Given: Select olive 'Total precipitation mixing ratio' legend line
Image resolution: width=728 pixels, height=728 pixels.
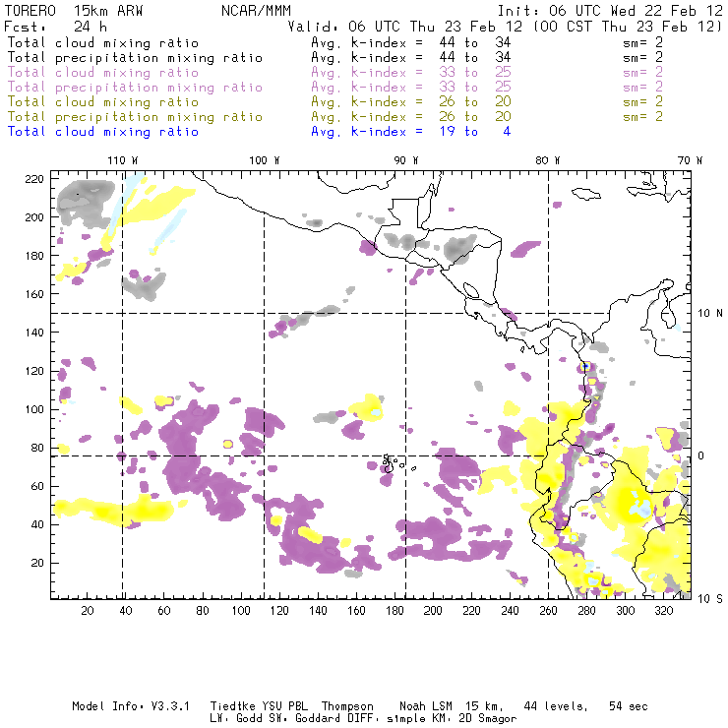Looking at the screenshot, I should click(x=135, y=116).
